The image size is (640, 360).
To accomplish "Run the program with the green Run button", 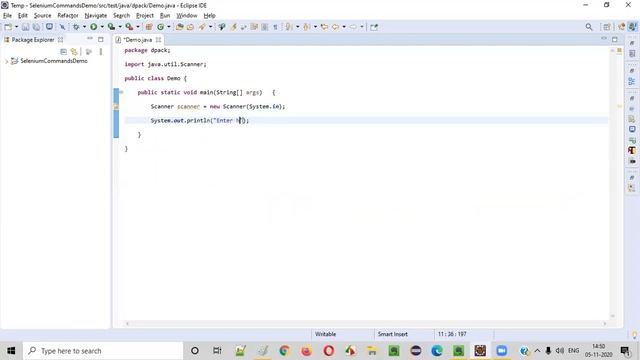I will coord(93,27).
